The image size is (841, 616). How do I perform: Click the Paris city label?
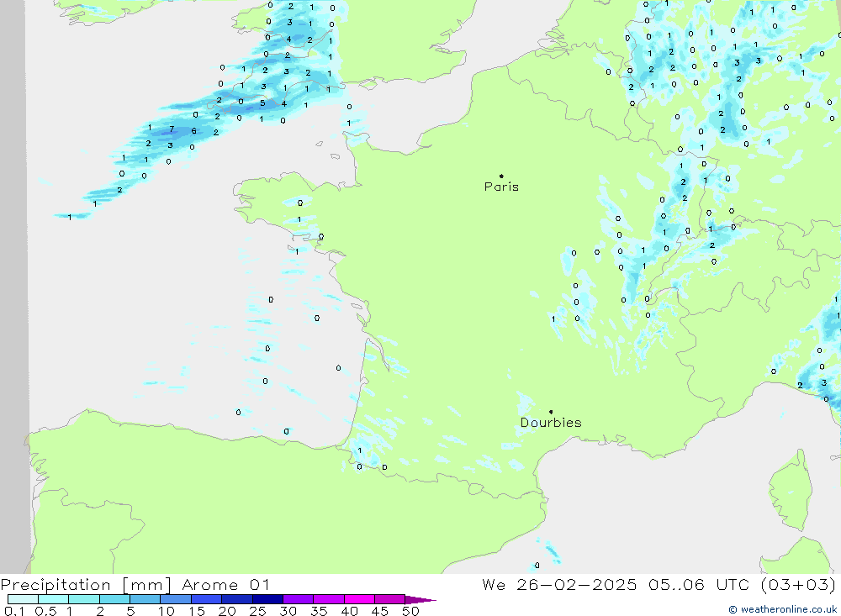point(501,187)
